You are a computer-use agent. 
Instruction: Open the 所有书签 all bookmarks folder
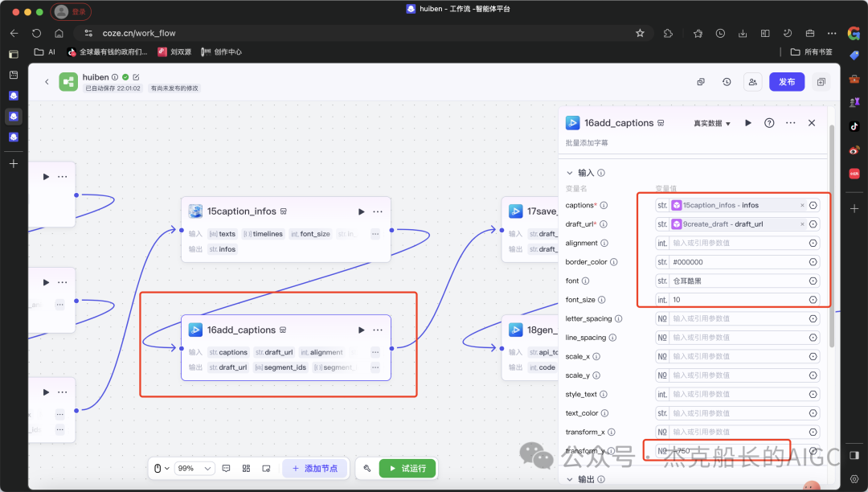click(x=812, y=52)
